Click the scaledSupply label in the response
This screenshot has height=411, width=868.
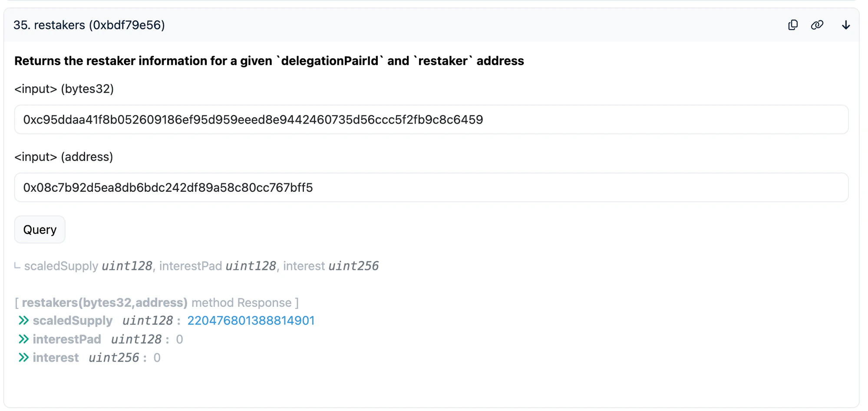73,320
